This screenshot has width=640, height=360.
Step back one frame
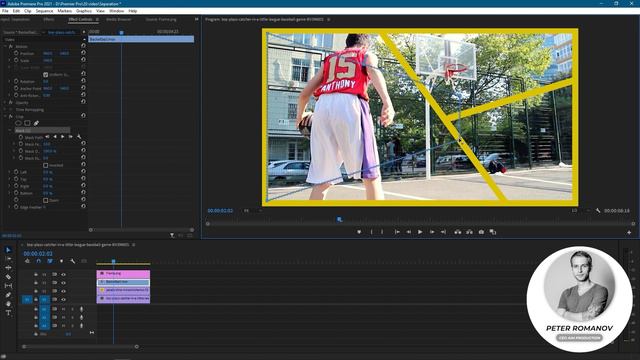pyautogui.click(x=408, y=232)
